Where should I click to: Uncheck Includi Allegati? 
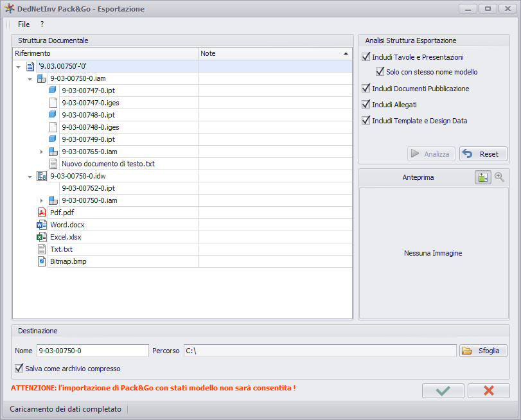[366, 104]
